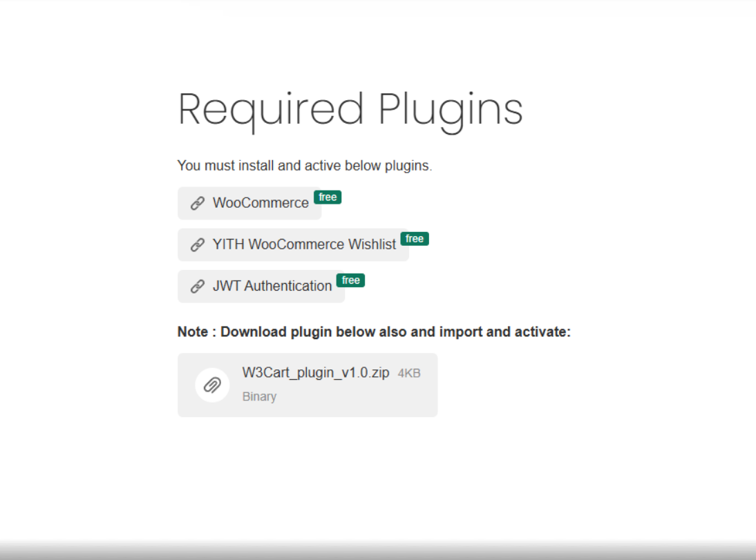Click the 'You must install and active' sentence
The image size is (756, 560).
click(305, 166)
